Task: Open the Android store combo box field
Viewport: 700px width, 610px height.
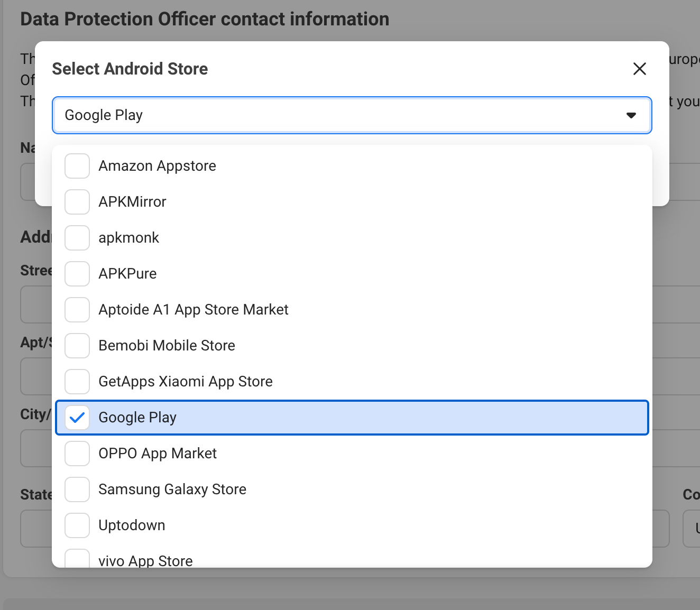Action: [338, 115]
